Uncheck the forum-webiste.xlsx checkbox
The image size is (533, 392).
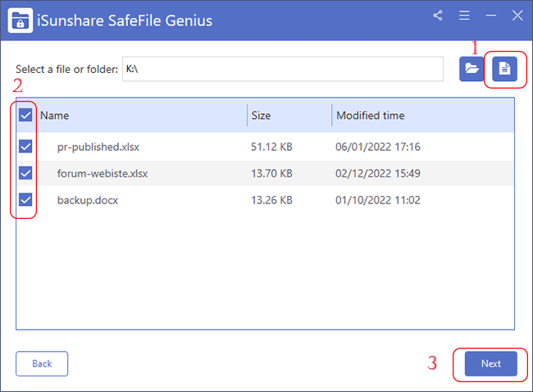25,173
